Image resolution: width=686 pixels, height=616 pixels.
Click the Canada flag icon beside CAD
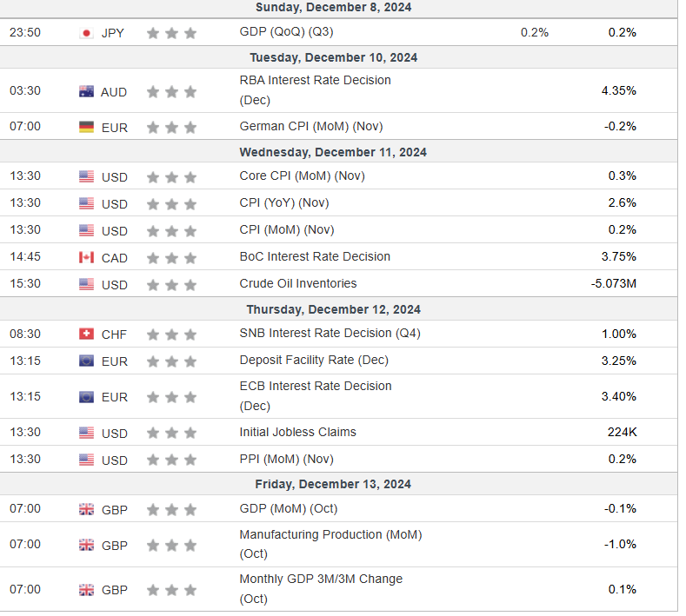tap(86, 257)
